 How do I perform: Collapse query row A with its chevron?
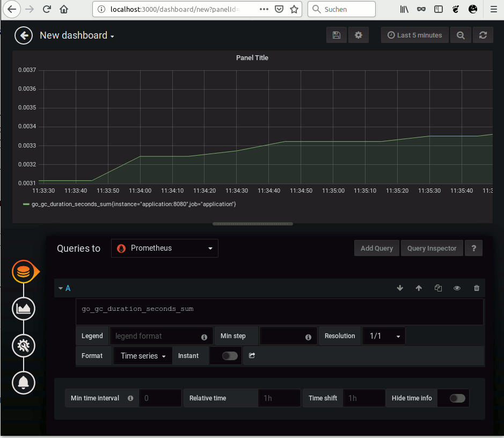60,288
